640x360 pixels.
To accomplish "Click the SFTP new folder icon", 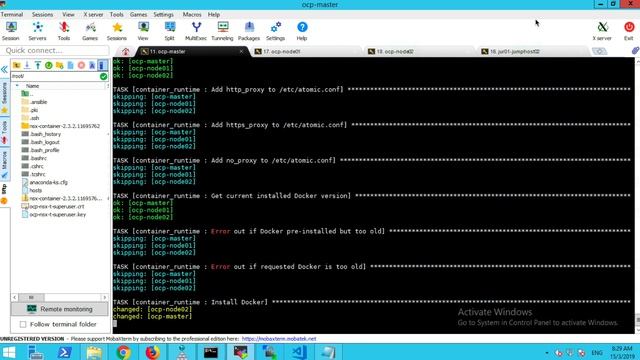I will click(x=60, y=65).
